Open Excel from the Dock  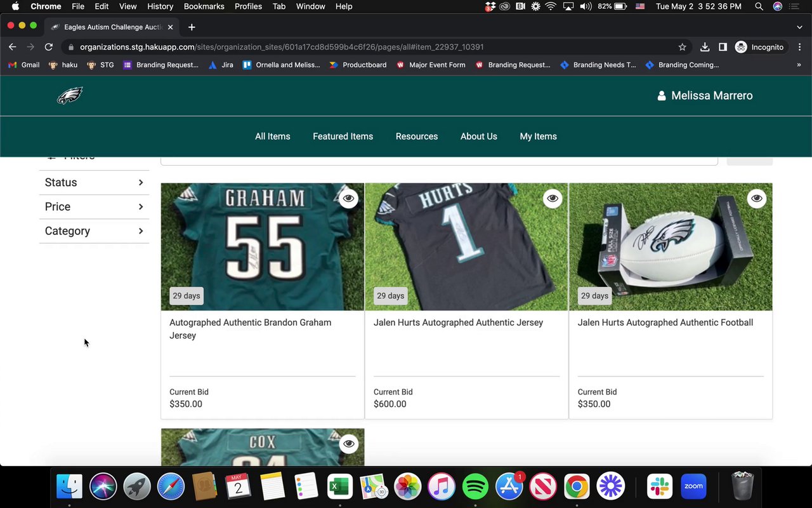point(340,487)
